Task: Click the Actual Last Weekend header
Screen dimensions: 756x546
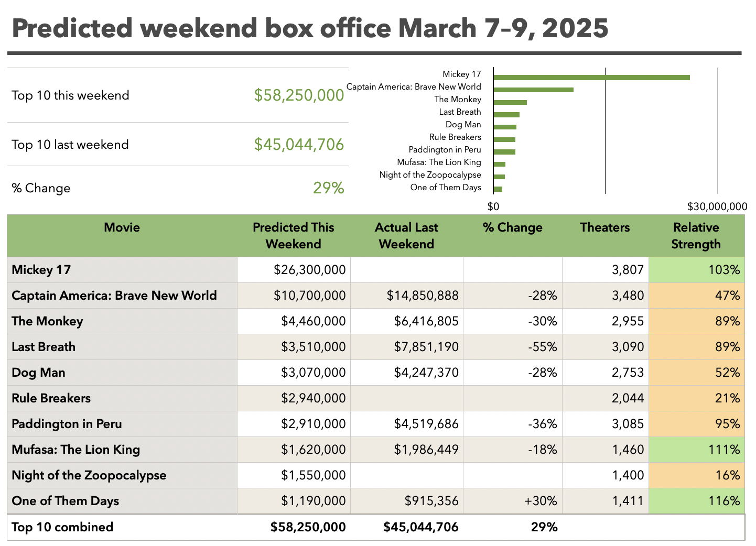Action: (407, 236)
